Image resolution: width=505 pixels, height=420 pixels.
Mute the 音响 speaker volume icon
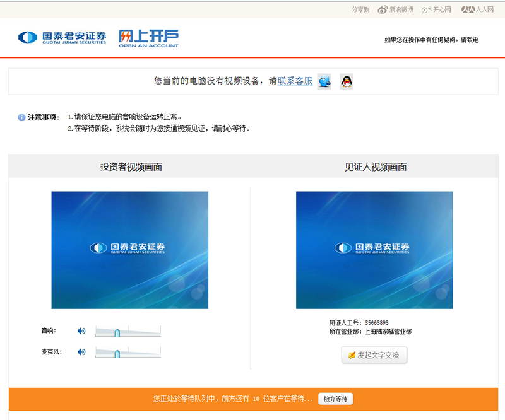(81, 330)
